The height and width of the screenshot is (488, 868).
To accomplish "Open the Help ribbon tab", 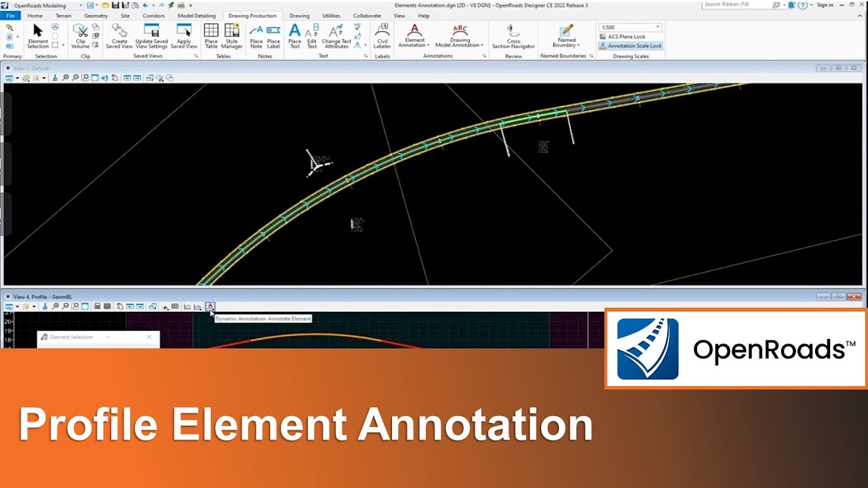I will [x=424, y=16].
